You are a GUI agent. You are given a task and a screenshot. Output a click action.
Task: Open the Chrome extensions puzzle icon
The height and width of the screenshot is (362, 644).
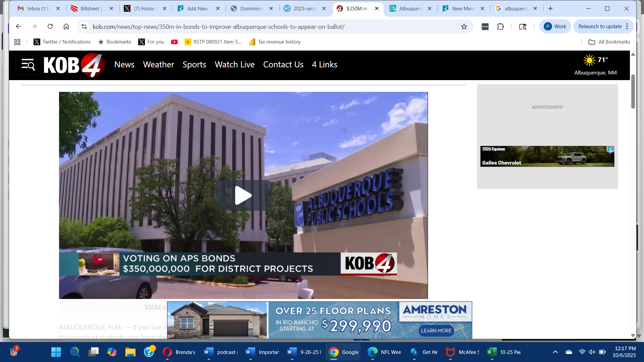pos(500,26)
